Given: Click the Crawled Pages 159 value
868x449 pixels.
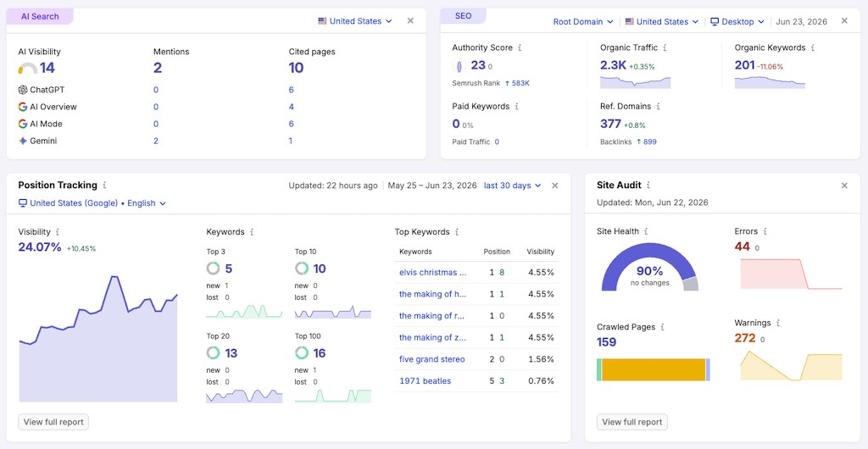Looking at the screenshot, I should coord(607,342).
